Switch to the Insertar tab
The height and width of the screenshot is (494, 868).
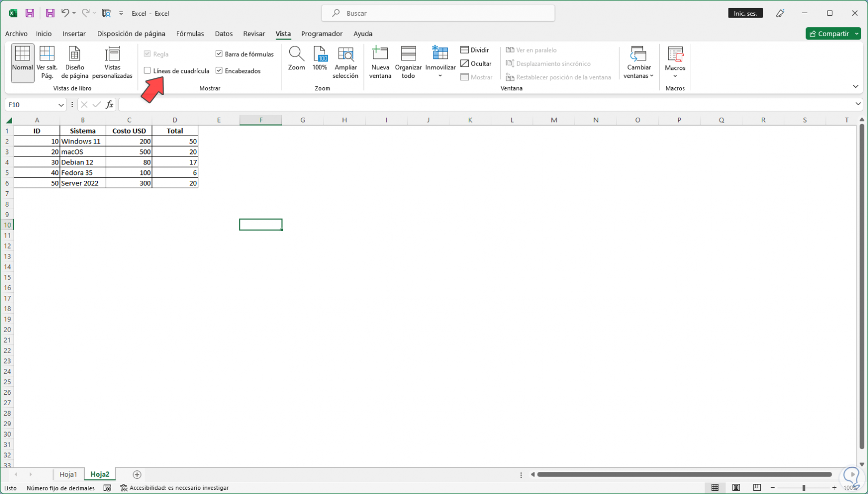tap(74, 34)
